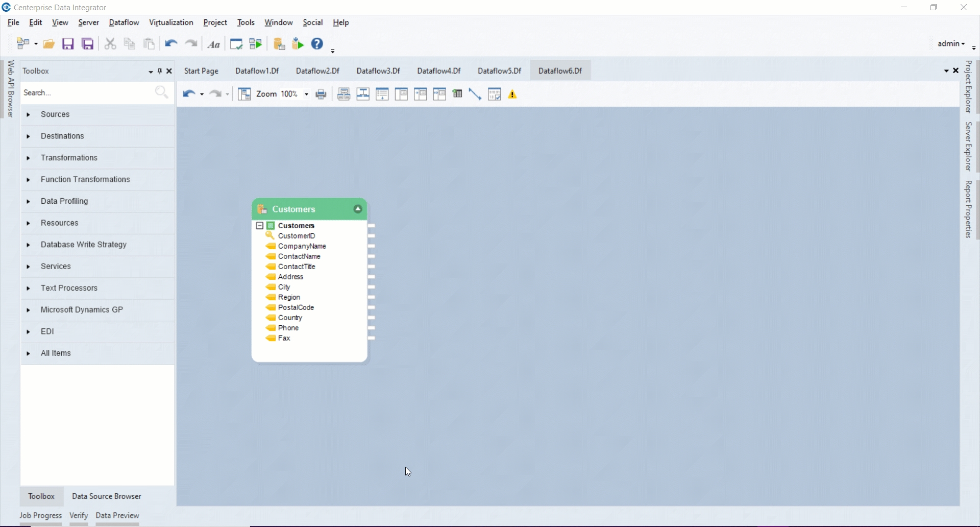Open the Zoom 100% dropdown

pyautogui.click(x=306, y=94)
